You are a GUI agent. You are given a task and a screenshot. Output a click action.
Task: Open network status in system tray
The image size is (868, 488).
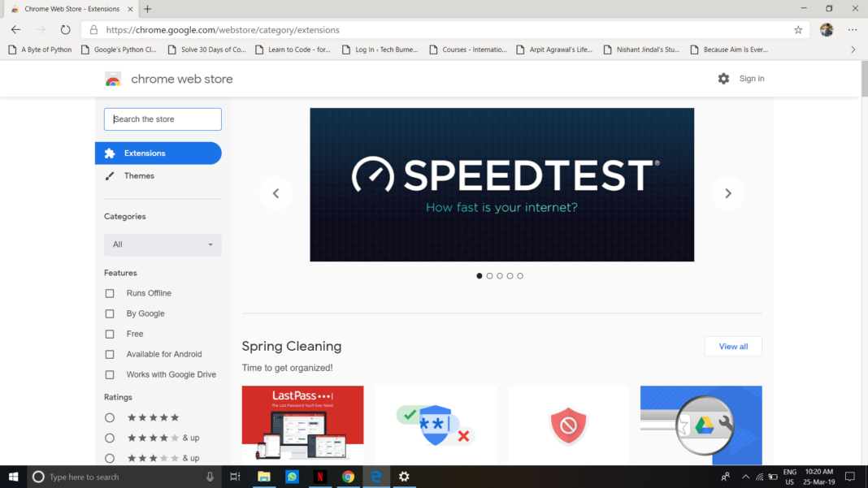pos(759,477)
